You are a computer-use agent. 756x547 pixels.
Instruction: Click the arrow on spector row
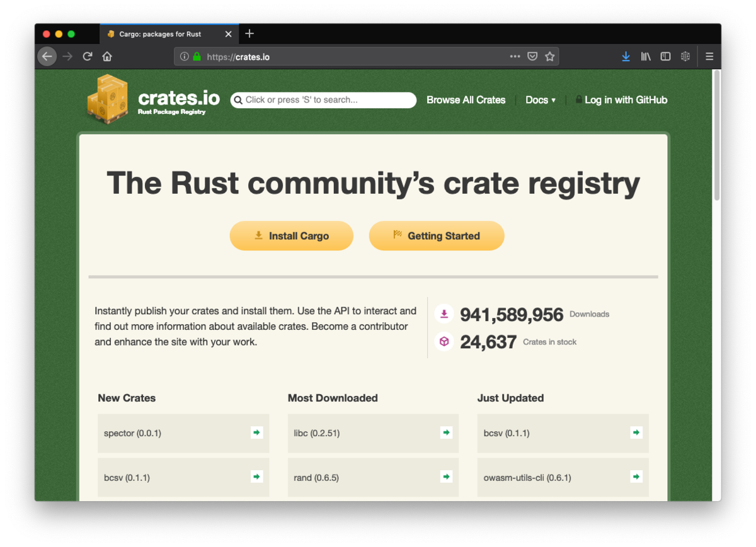point(256,432)
